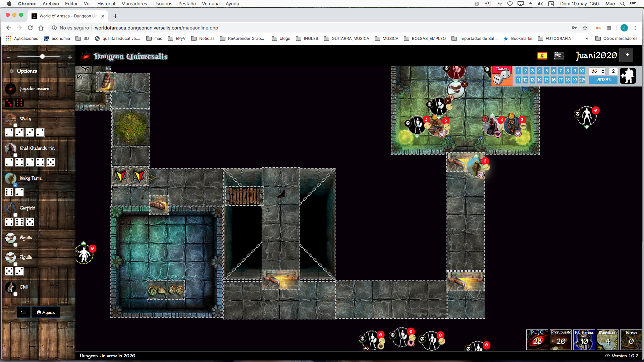Click the sidebar zoom slider handle

coord(42,57)
